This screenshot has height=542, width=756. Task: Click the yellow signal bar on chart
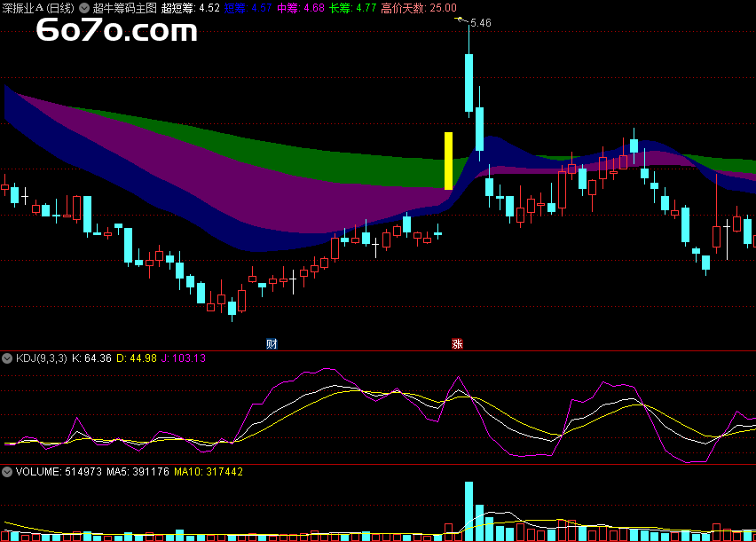click(448, 161)
